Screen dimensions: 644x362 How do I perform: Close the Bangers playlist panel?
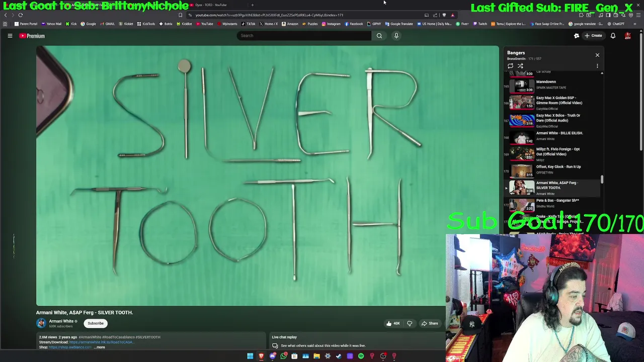tap(597, 55)
